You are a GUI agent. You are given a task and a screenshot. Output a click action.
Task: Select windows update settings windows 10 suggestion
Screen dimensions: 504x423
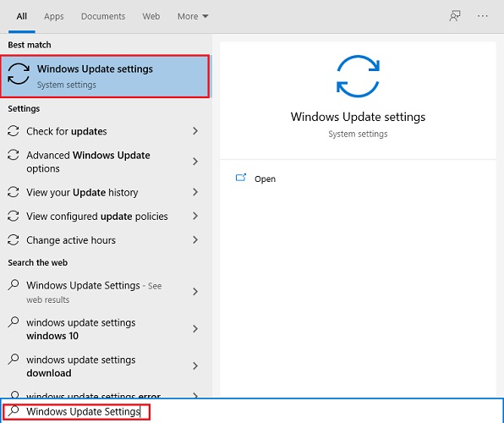[105, 329]
